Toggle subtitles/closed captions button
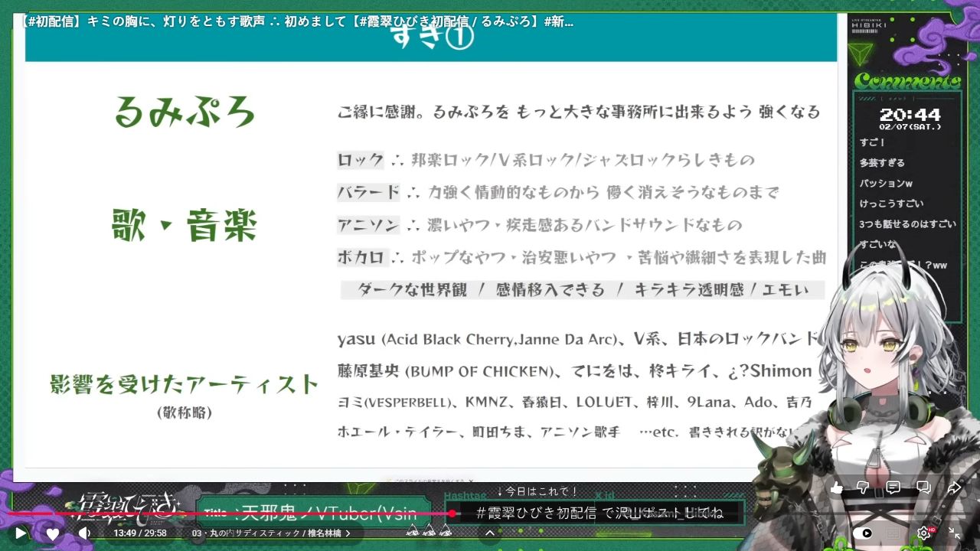Screen dimensions: 980x551 tap(894, 533)
